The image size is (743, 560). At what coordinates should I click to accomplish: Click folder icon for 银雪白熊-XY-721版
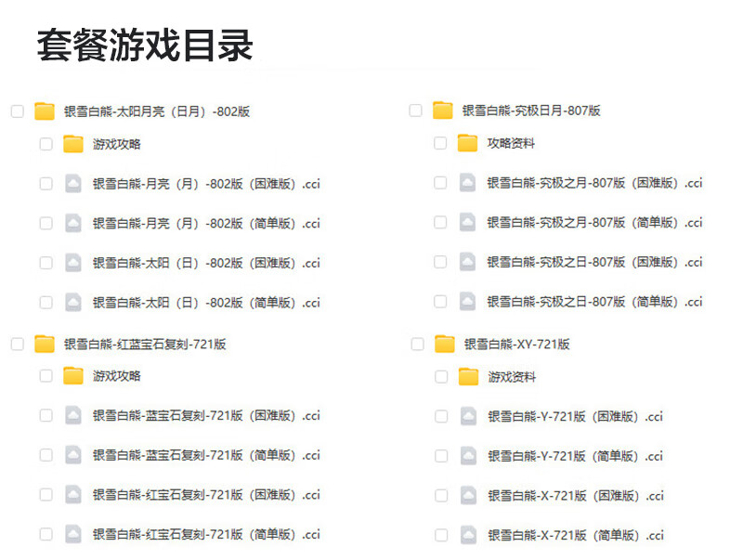tap(445, 344)
